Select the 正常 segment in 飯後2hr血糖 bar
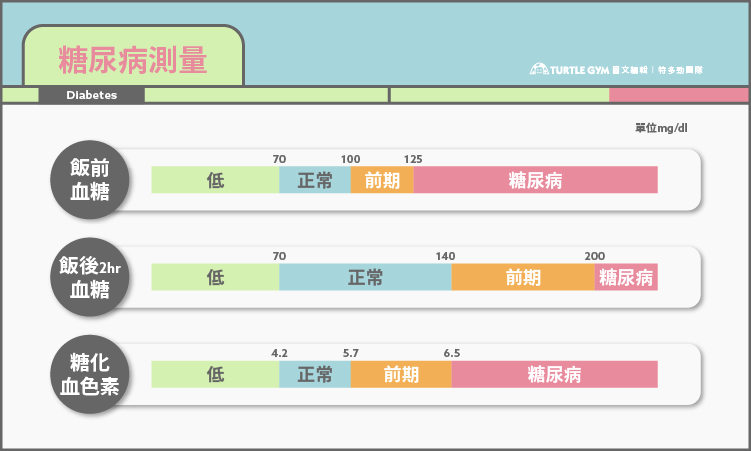 coord(365,277)
